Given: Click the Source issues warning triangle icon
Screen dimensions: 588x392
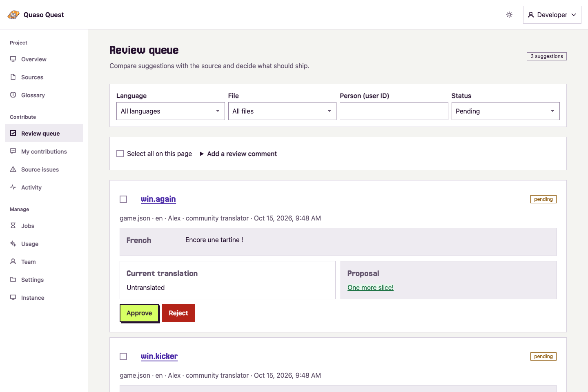Looking at the screenshot, I should [x=13, y=169].
